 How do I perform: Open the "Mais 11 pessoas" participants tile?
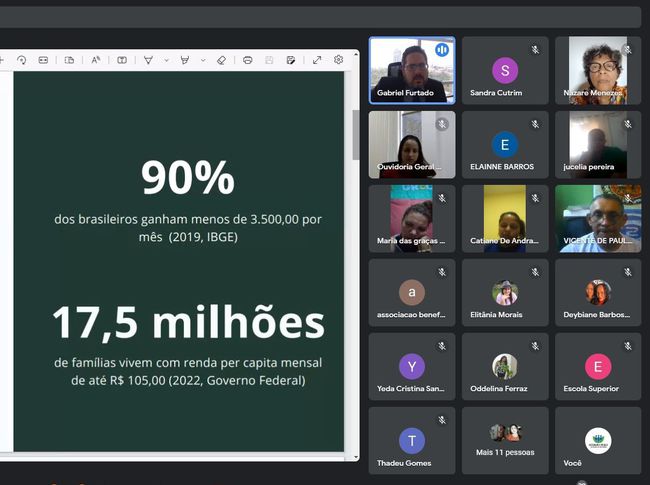tap(505, 440)
